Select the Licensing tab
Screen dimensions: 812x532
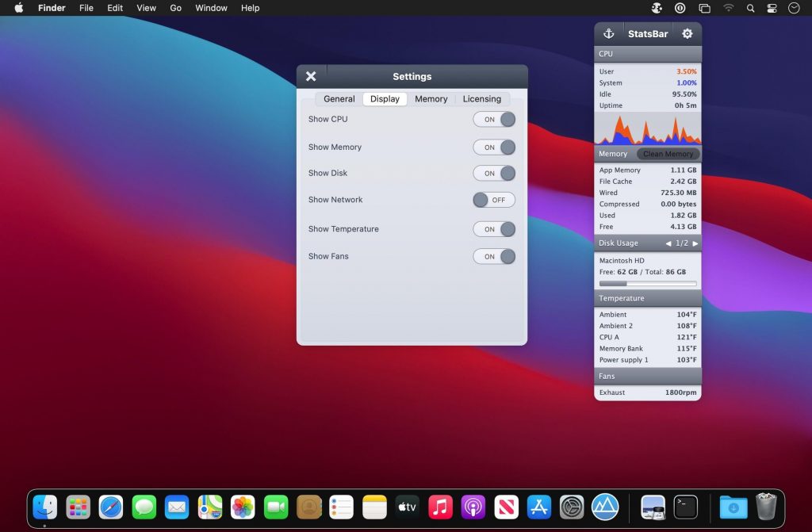point(481,99)
